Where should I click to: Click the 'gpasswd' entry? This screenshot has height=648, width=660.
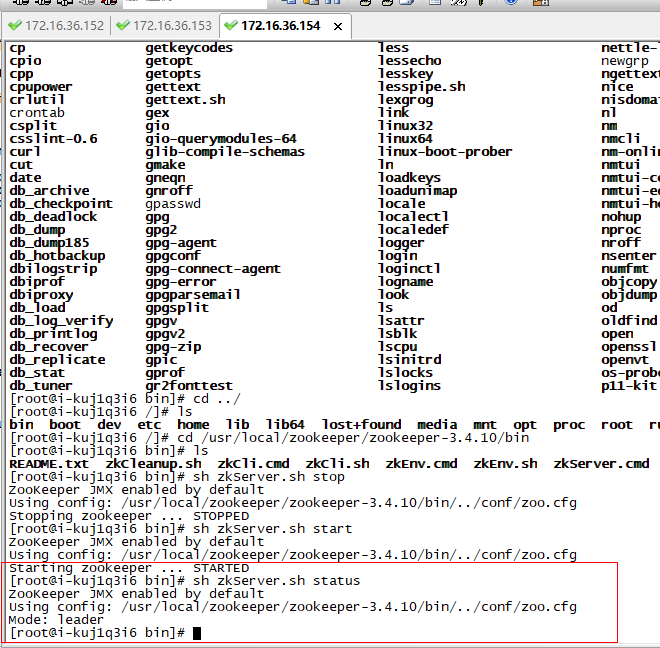(173, 203)
